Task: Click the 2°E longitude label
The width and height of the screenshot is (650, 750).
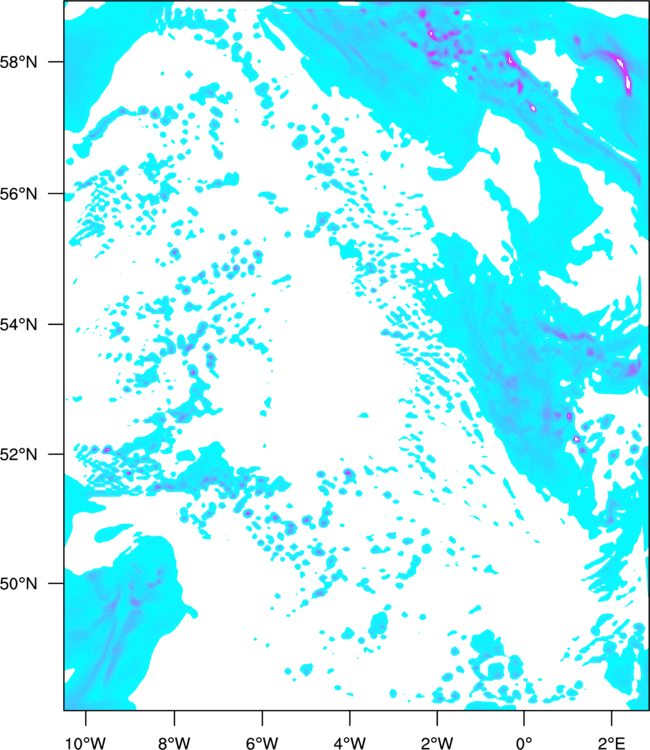Action: coord(612,743)
